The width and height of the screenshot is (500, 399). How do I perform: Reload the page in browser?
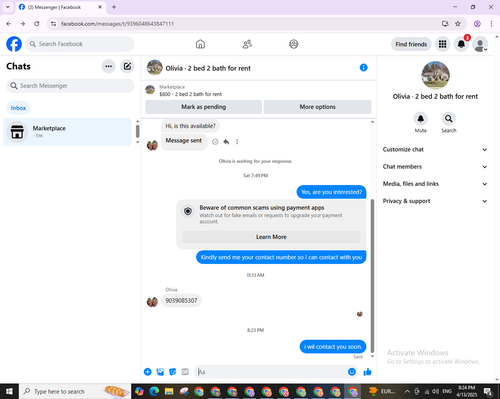coord(37,24)
